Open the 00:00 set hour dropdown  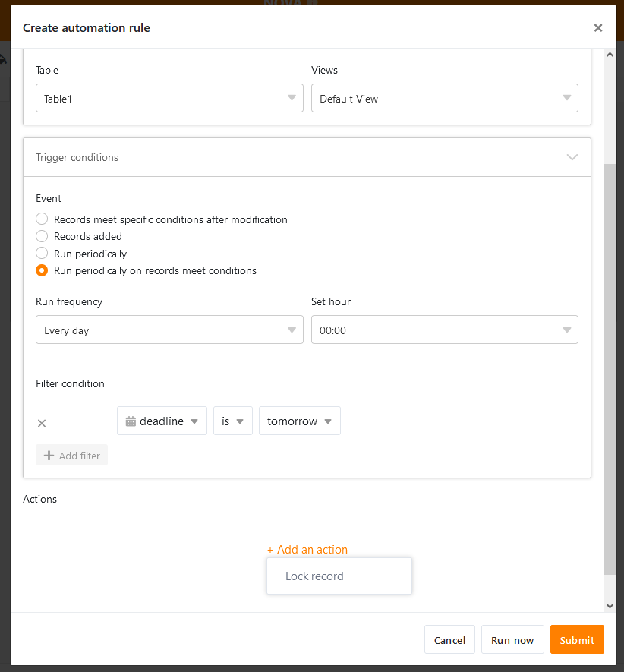click(444, 330)
